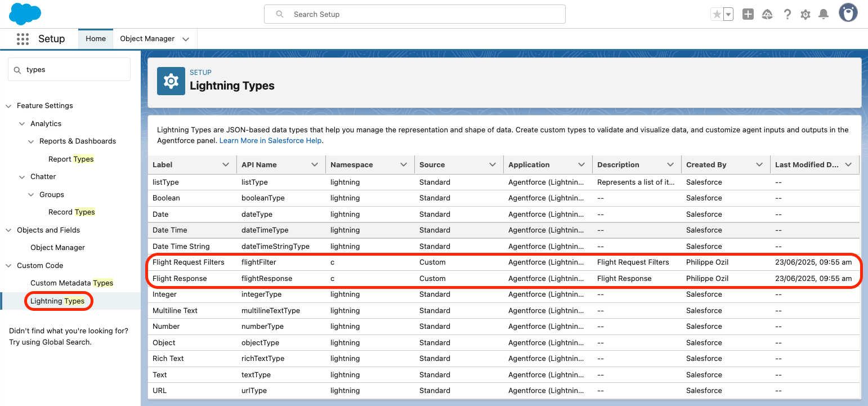Open Record Types in sidebar

coord(71,212)
